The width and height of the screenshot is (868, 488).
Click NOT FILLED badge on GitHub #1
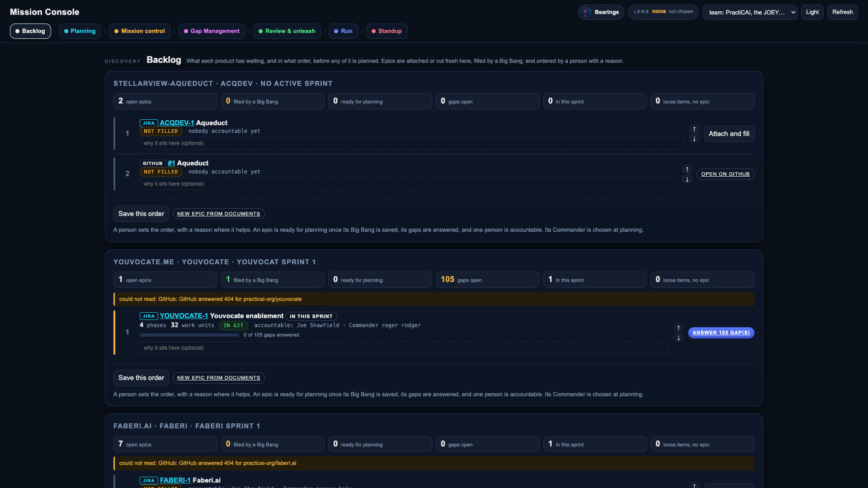[x=161, y=172]
